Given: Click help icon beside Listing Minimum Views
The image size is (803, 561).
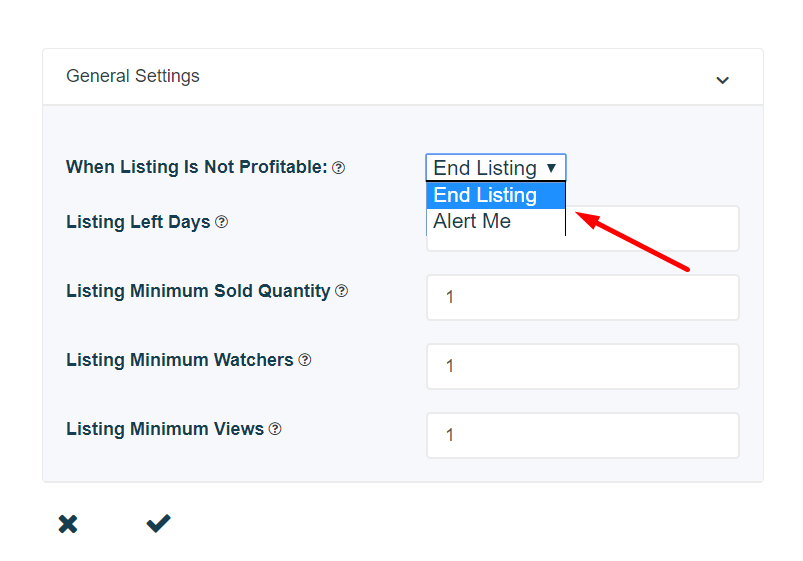Looking at the screenshot, I should tap(275, 429).
